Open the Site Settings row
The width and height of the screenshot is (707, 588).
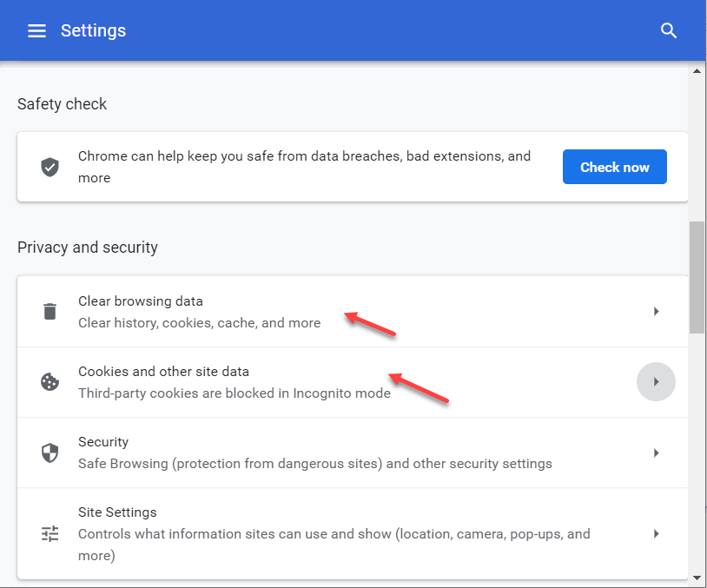click(x=353, y=533)
